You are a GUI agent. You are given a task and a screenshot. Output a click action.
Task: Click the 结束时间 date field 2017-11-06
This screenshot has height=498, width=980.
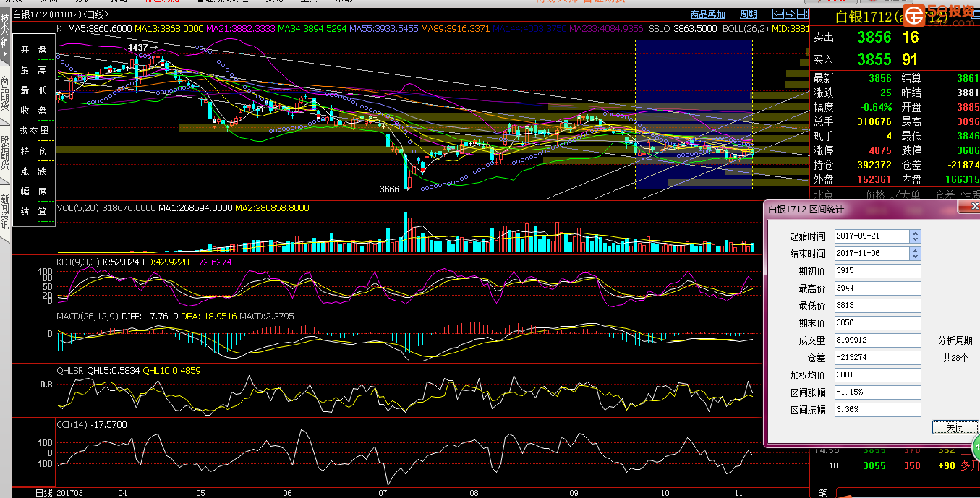tap(872, 254)
